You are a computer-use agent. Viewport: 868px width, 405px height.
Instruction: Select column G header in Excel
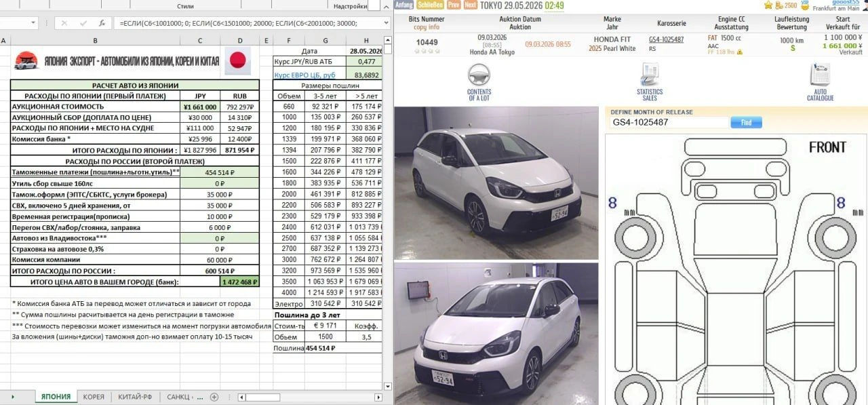tap(325, 41)
